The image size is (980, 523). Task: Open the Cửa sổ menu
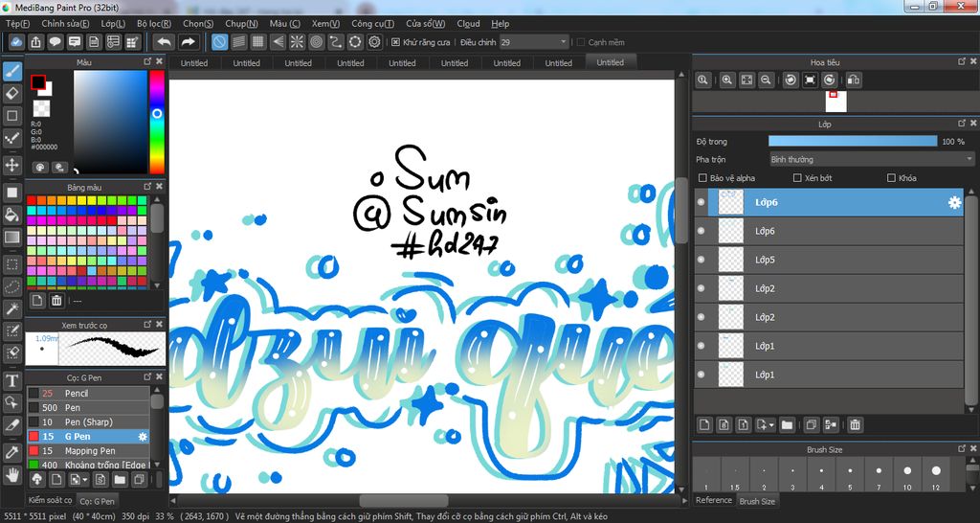click(426, 24)
